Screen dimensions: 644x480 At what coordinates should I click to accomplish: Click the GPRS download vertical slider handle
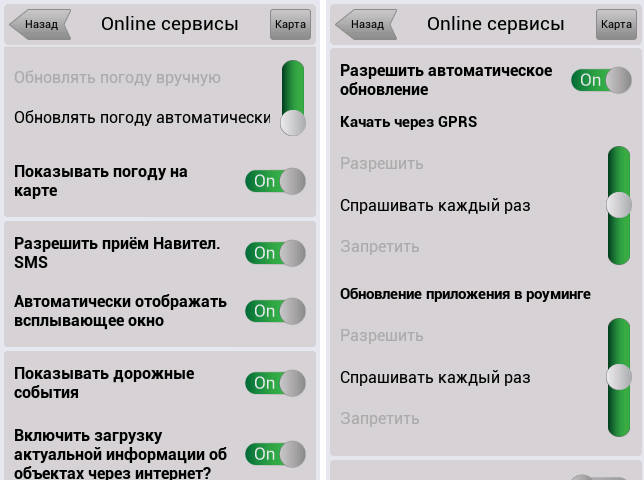coord(619,204)
